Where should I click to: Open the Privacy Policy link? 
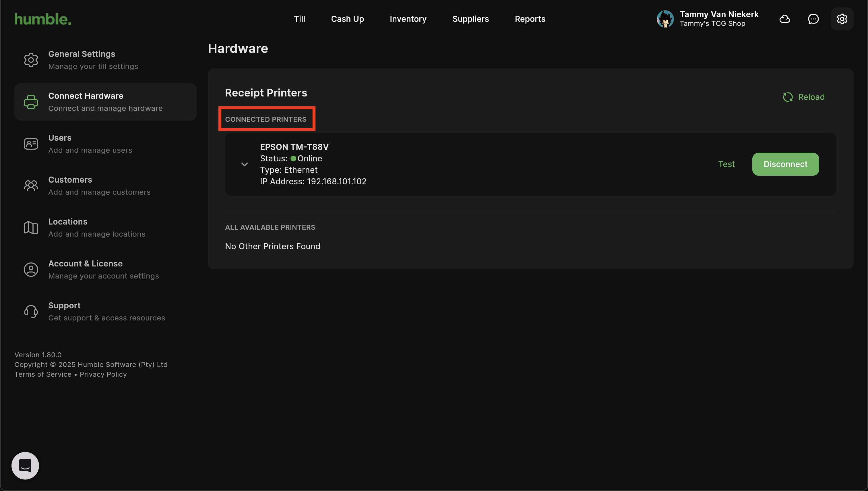[x=103, y=374]
